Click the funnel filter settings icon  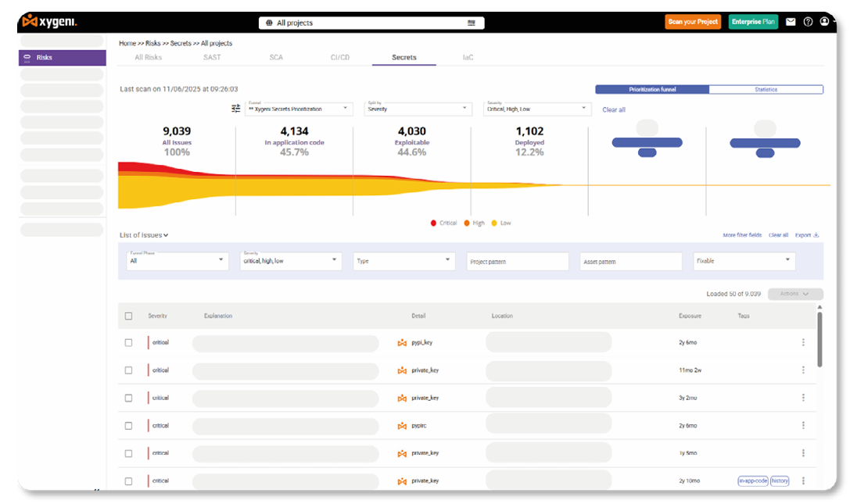point(235,109)
